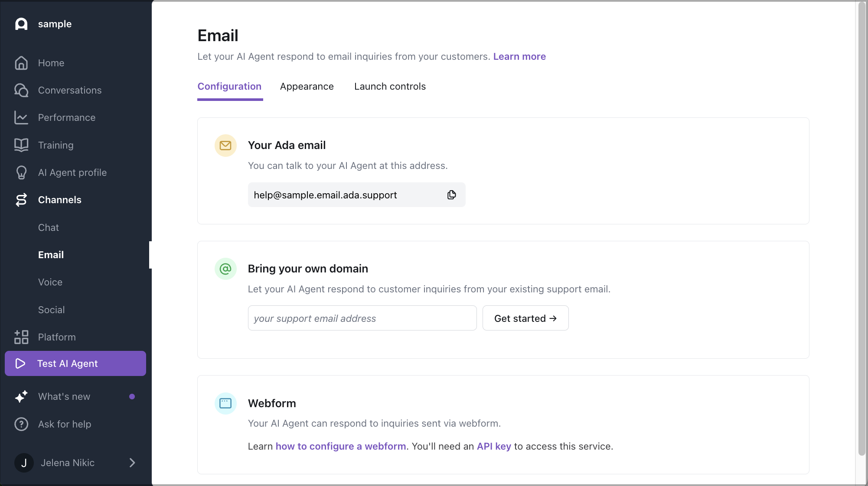868x486 pixels.
Task: Click the support email address field
Action: 362,318
